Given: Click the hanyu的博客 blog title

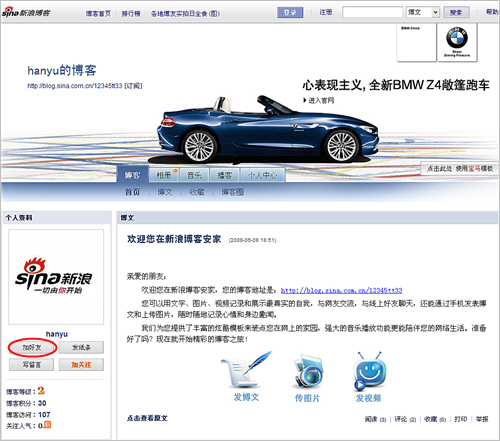Looking at the screenshot, I should click(x=62, y=70).
